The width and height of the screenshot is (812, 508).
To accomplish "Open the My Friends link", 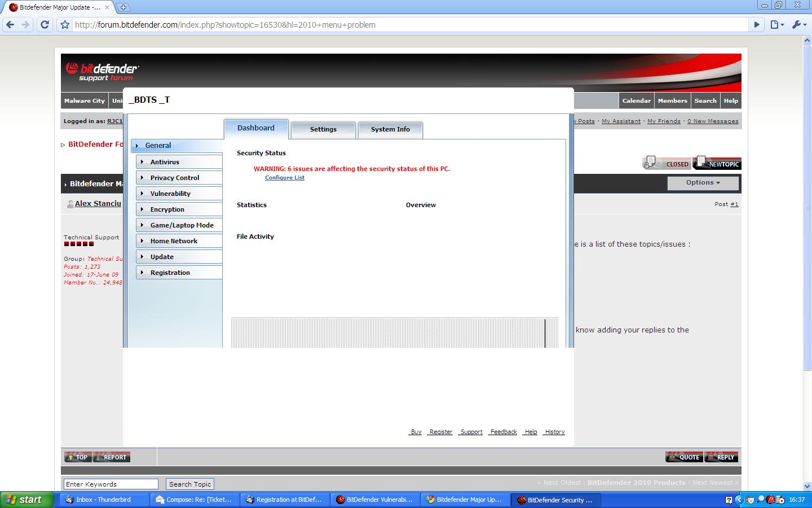I will click(664, 121).
